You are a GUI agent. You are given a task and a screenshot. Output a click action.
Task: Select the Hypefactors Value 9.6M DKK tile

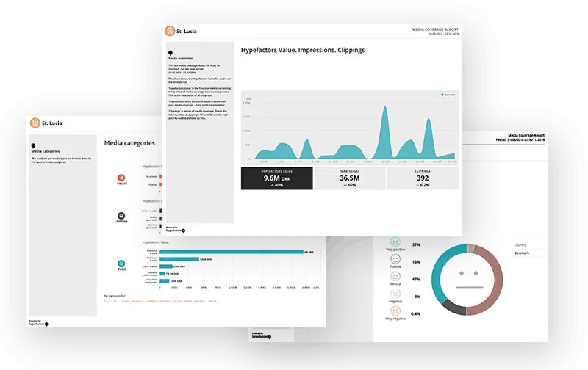pyautogui.click(x=277, y=178)
